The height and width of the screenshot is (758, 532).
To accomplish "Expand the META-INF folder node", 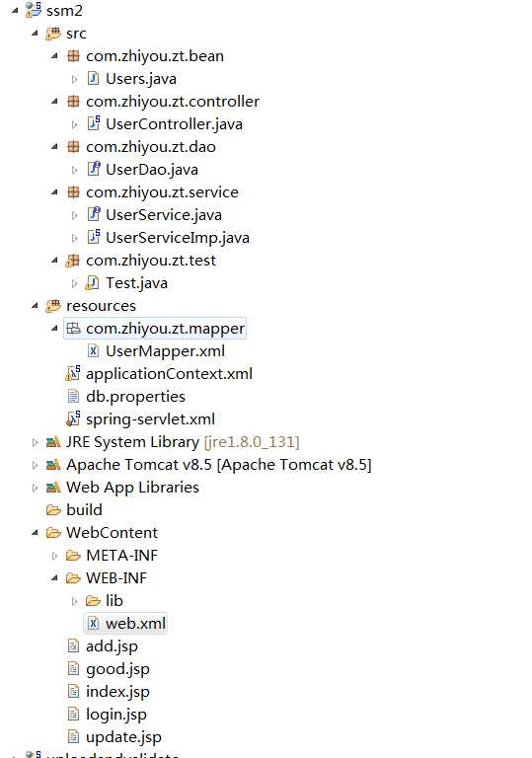I will pyautogui.click(x=54, y=556).
